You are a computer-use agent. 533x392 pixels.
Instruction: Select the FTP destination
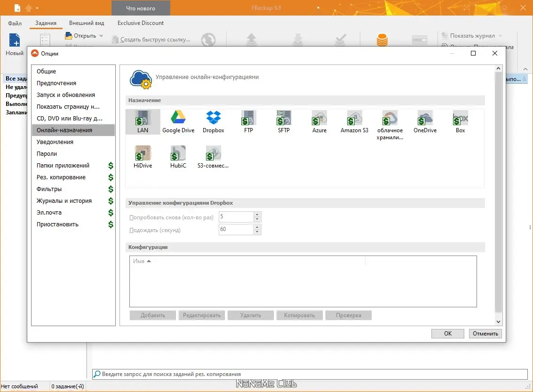(248, 122)
